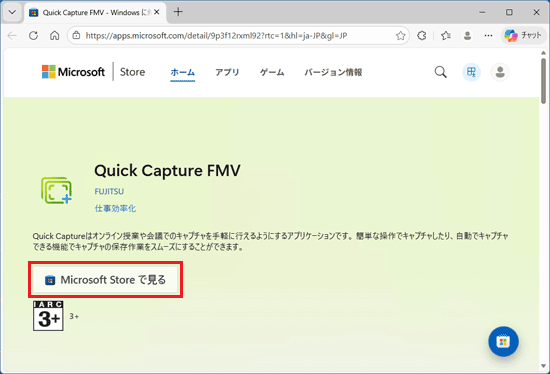The image size is (550, 374).
Task: Click the Microsoft logo
Action: tap(73, 72)
